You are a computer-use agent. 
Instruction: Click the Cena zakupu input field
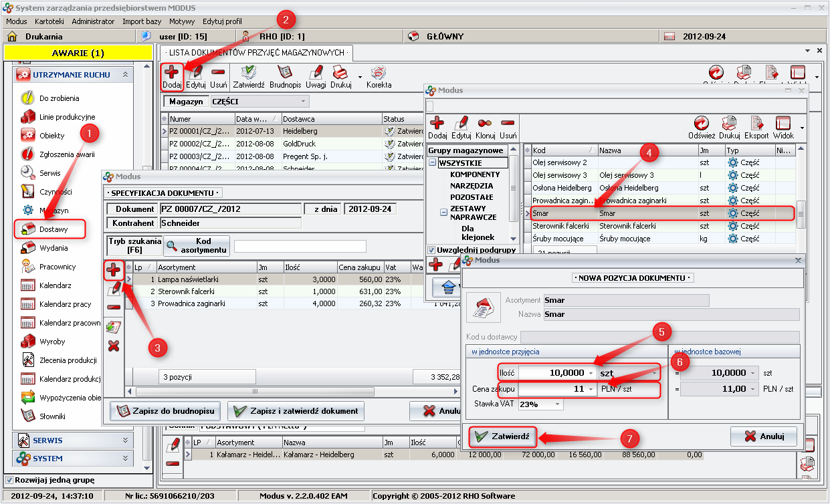pos(552,388)
